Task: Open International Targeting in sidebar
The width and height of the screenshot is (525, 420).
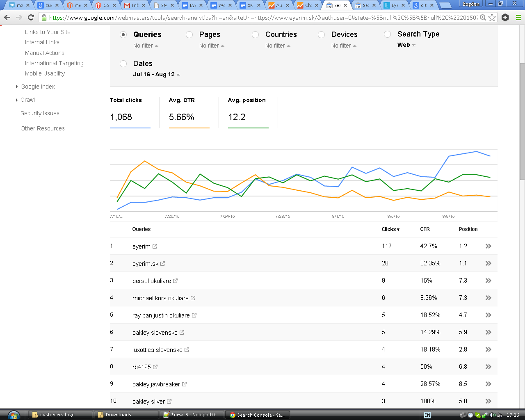Action: 54,63
